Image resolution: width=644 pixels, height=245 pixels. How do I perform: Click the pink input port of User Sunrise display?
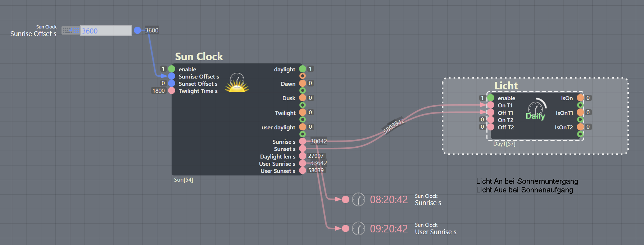pos(345,228)
